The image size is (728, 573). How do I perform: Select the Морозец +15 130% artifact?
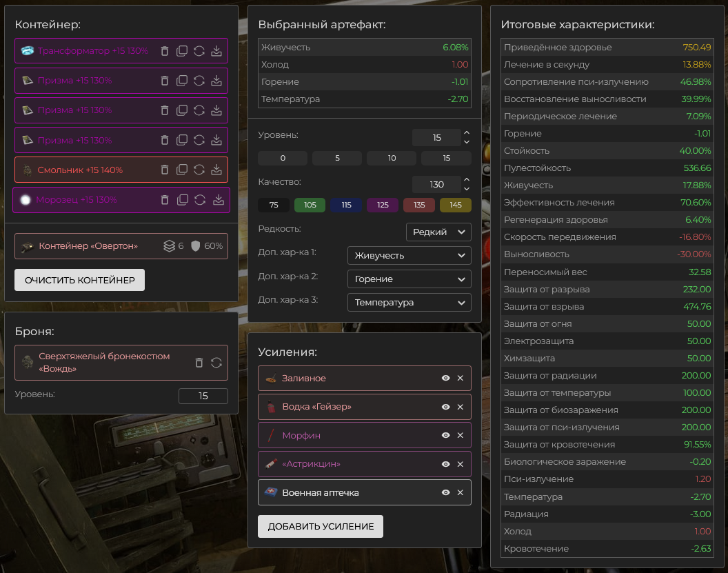pos(76,200)
